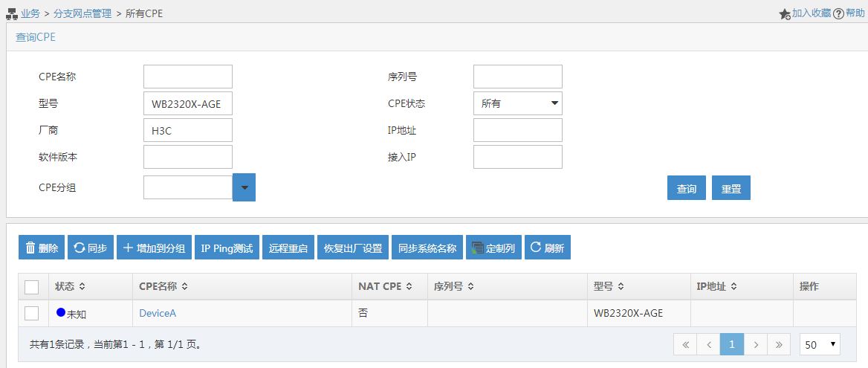Click the 帮助 link

[855, 13]
